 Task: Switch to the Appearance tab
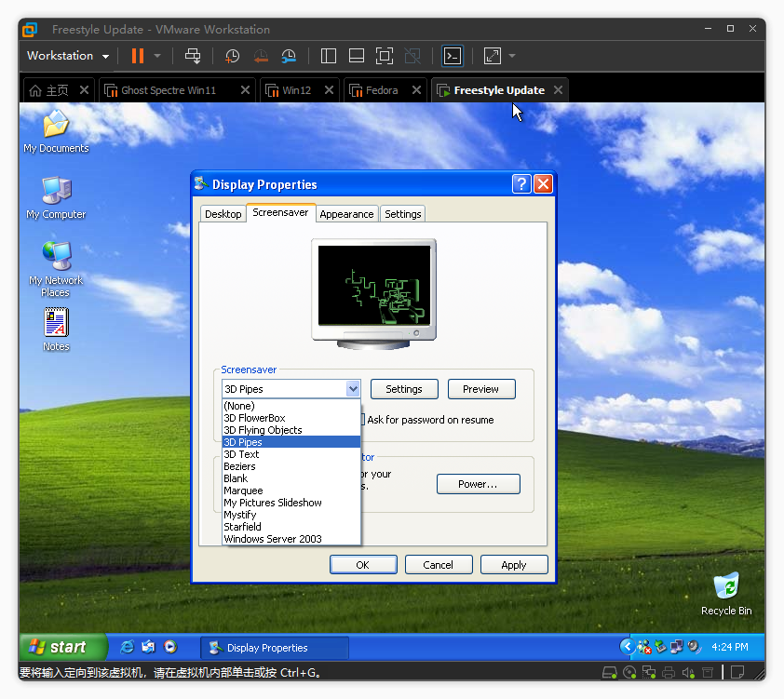click(x=346, y=214)
